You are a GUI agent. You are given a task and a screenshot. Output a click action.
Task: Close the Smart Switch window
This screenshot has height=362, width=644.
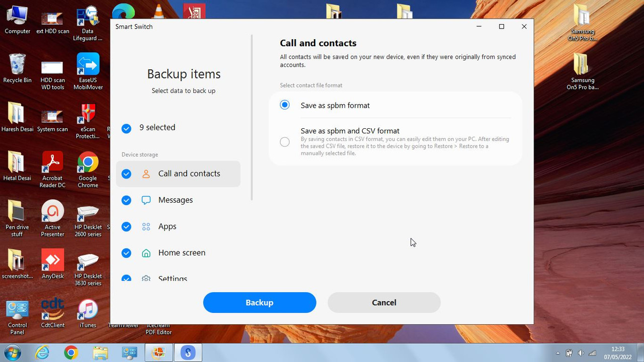(x=524, y=27)
